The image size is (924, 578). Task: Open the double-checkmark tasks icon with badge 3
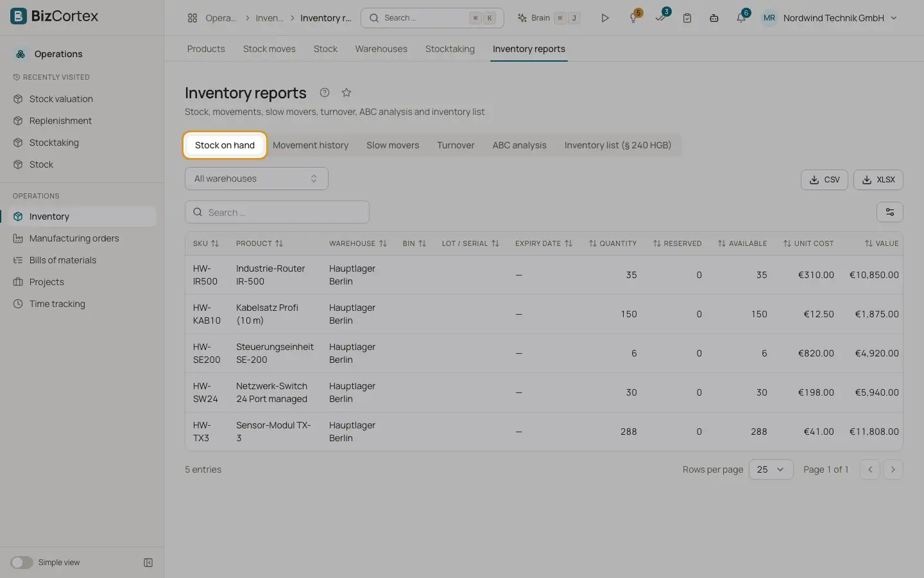tap(661, 18)
